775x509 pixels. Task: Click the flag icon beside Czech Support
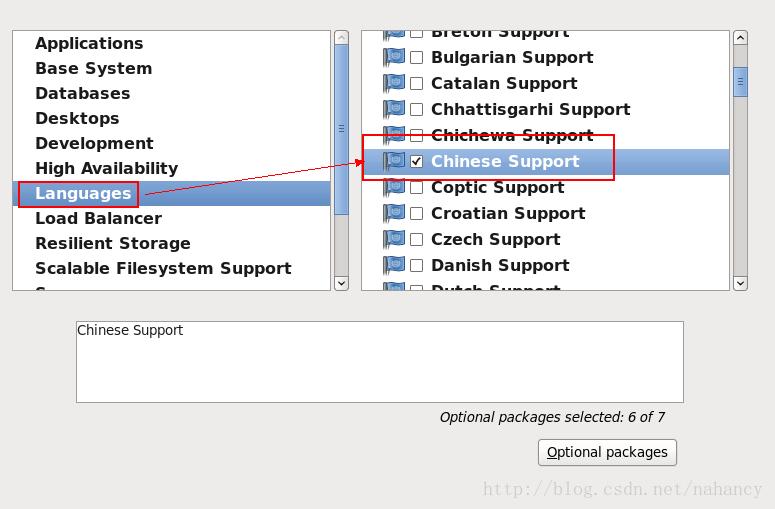pos(394,240)
